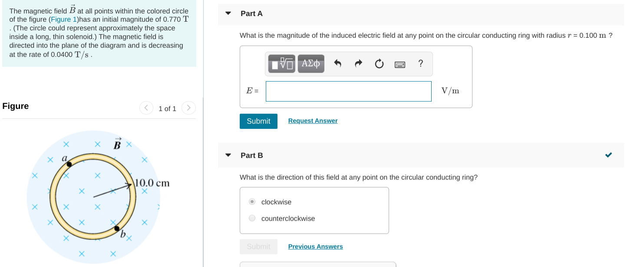The width and height of the screenshot is (644, 267).
Task: Click the previous figure navigation arrow
Action: tap(146, 108)
